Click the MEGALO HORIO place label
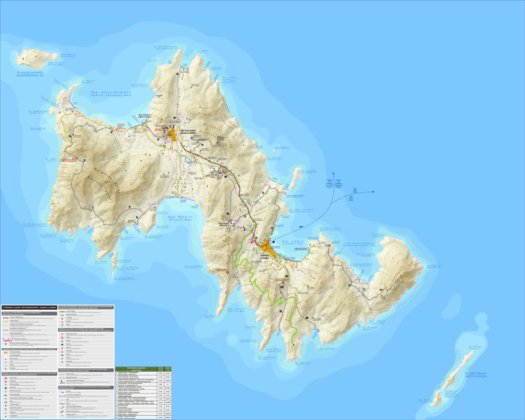 [188, 132]
